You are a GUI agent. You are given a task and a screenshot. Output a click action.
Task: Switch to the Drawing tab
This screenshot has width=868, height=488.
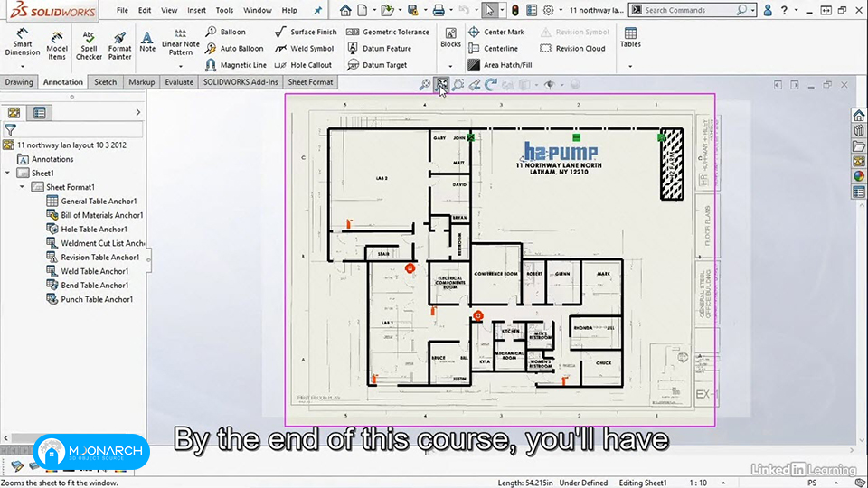pyautogui.click(x=19, y=82)
